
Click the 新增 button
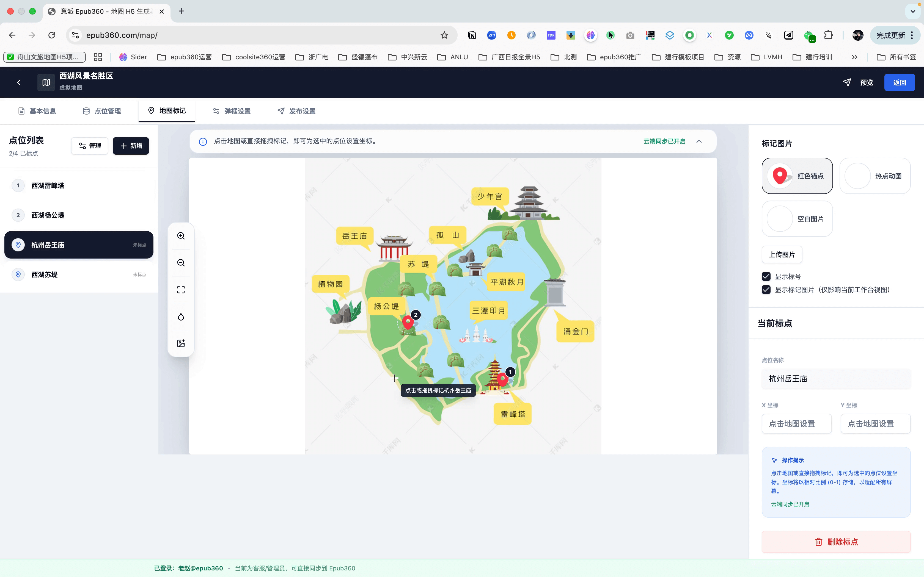(x=131, y=146)
